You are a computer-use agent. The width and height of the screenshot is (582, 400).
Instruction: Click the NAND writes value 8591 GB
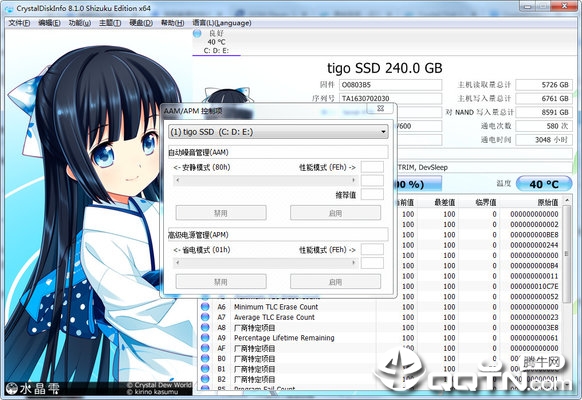point(544,112)
